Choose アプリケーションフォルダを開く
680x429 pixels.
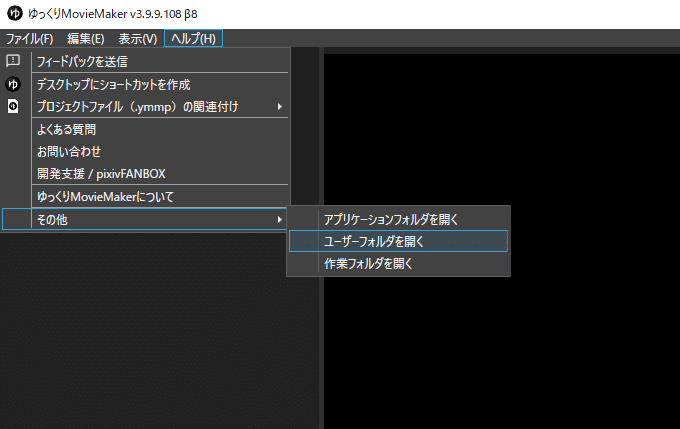point(398,219)
